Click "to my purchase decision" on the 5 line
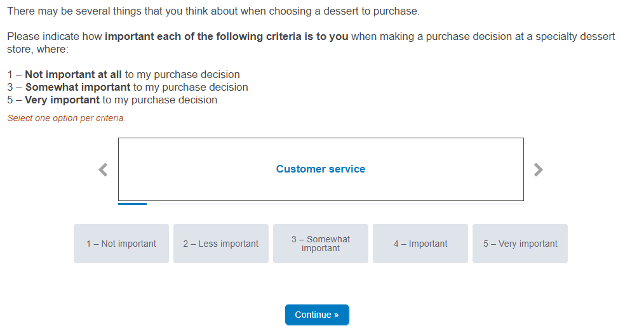Screen dimensions: 644x333 [159, 100]
